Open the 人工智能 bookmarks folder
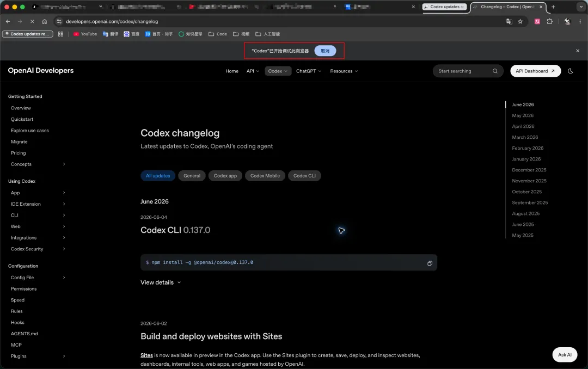Viewport: 588px width, 369px height. [267, 34]
